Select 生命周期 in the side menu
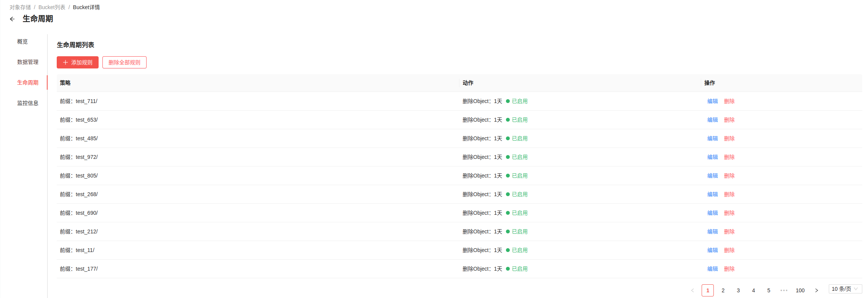The width and height of the screenshot is (868, 298). click(x=28, y=82)
